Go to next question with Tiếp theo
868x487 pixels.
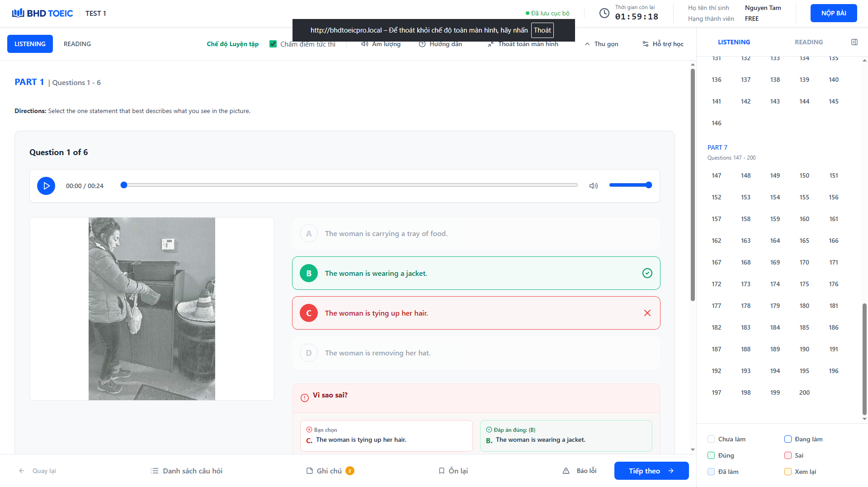(651, 471)
